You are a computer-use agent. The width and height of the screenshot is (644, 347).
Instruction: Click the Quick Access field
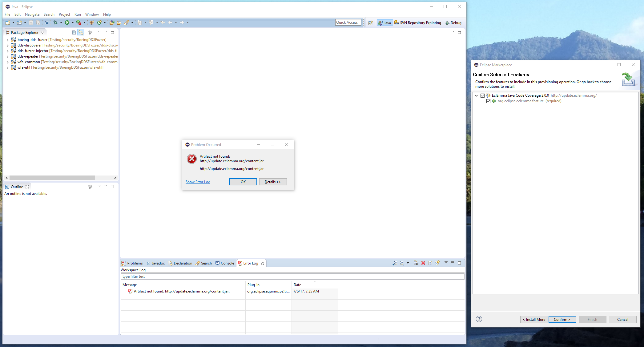pyautogui.click(x=348, y=22)
